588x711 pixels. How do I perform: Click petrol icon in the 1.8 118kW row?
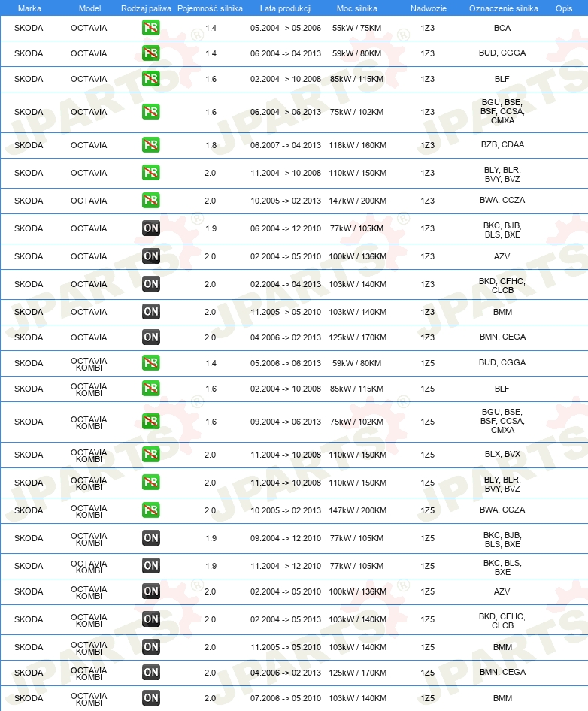[x=150, y=144]
